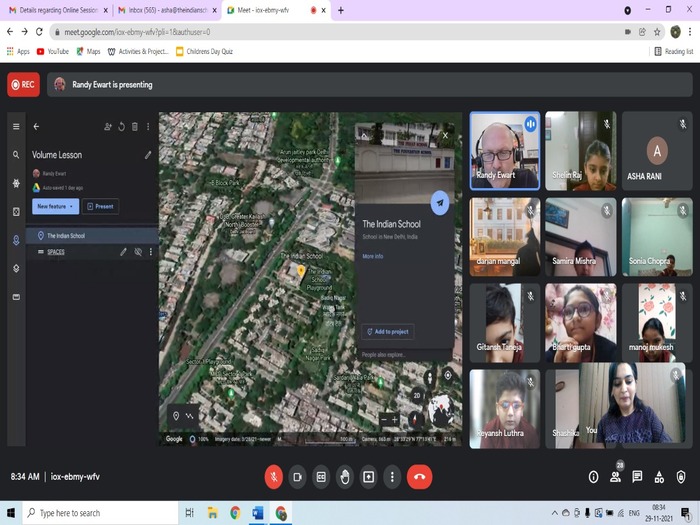This screenshot has width=700, height=525.
Task: Select the measure ruler icon in sidebar
Action: (x=16, y=297)
